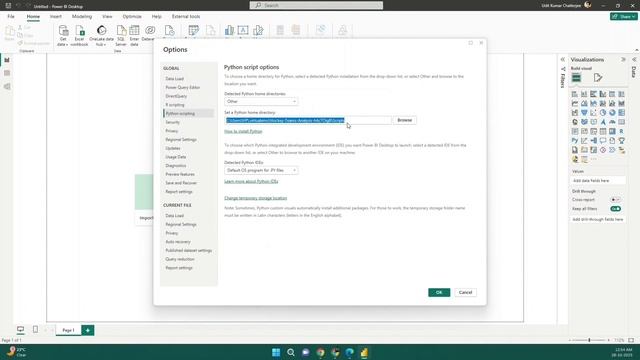Viewport: 640px width, 360px height.
Task: Click the title bar Search box
Action: (x=316, y=5)
